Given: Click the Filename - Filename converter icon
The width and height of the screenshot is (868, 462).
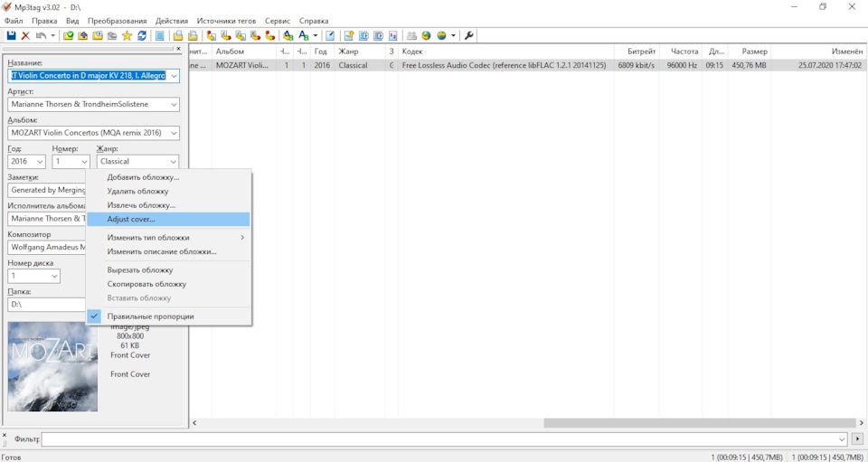Looking at the screenshot, I should tap(241, 35).
